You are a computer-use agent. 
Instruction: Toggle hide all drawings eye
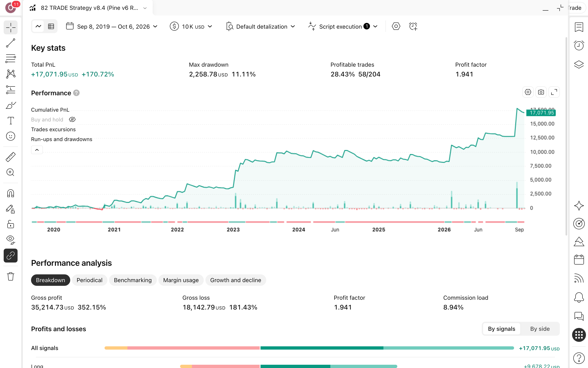pyautogui.click(x=11, y=240)
